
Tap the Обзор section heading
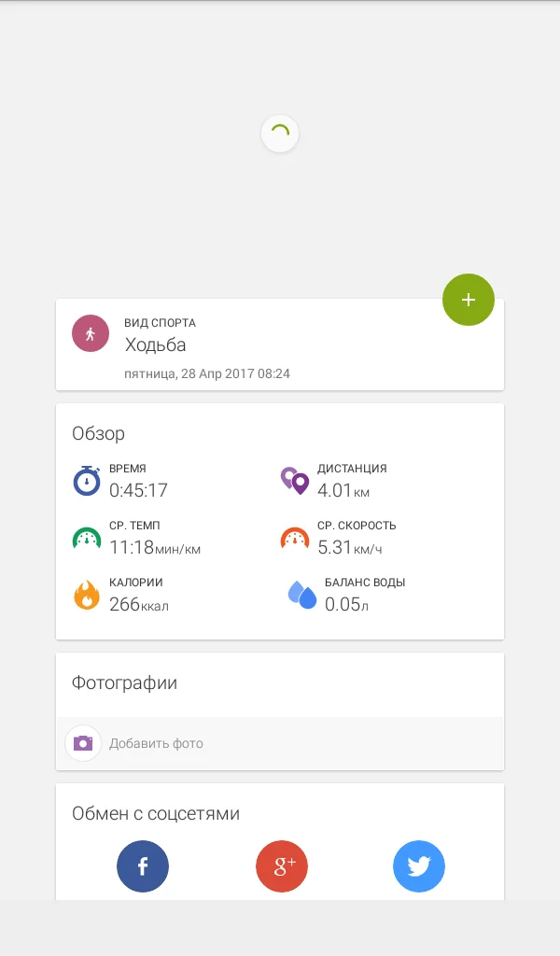pyautogui.click(x=98, y=433)
